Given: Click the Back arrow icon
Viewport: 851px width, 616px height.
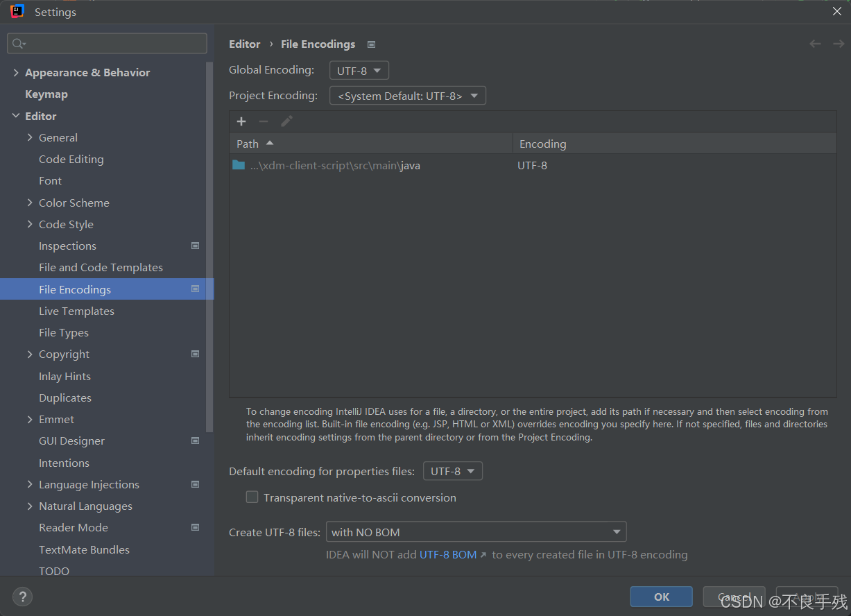Looking at the screenshot, I should pyautogui.click(x=815, y=44).
